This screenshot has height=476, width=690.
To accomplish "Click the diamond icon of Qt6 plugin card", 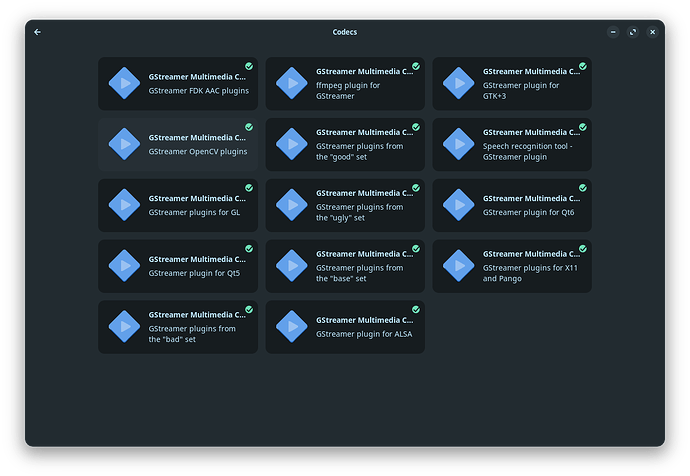I will [x=459, y=205].
